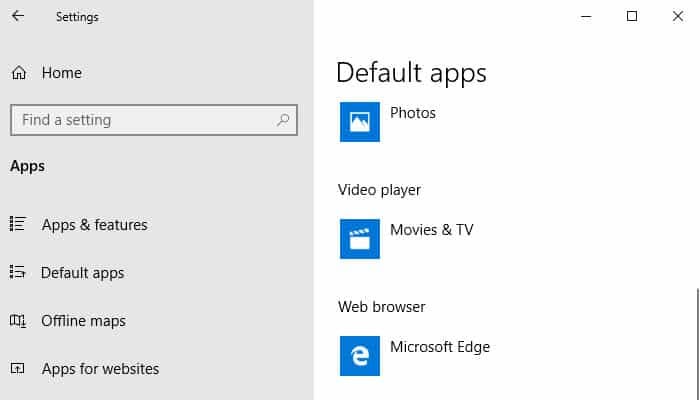This screenshot has height=400, width=700.
Task: Click the vertical scrollbar thumb
Action: point(697,344)
